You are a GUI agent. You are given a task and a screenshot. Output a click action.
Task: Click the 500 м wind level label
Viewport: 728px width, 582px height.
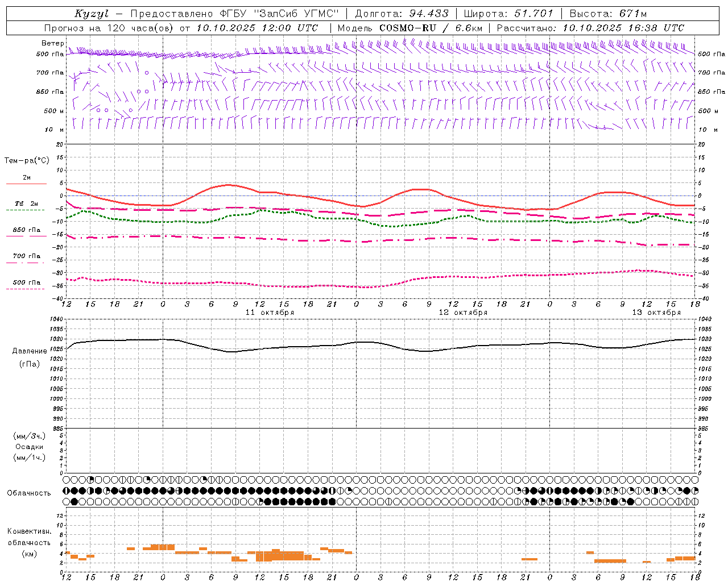(54, 111)
